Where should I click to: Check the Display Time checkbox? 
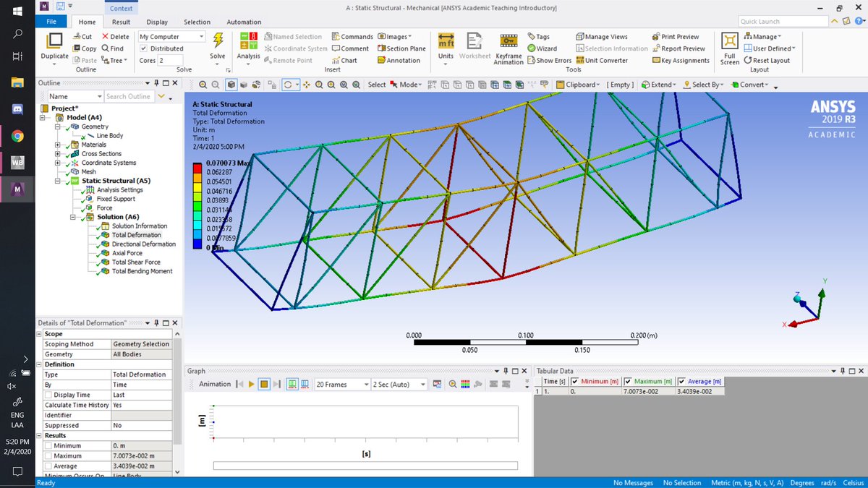48,395
